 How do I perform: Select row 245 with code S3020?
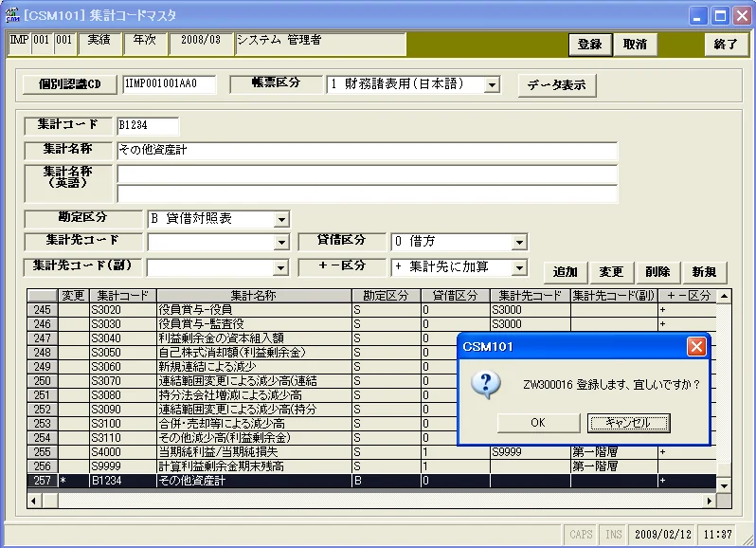point(371,310)
